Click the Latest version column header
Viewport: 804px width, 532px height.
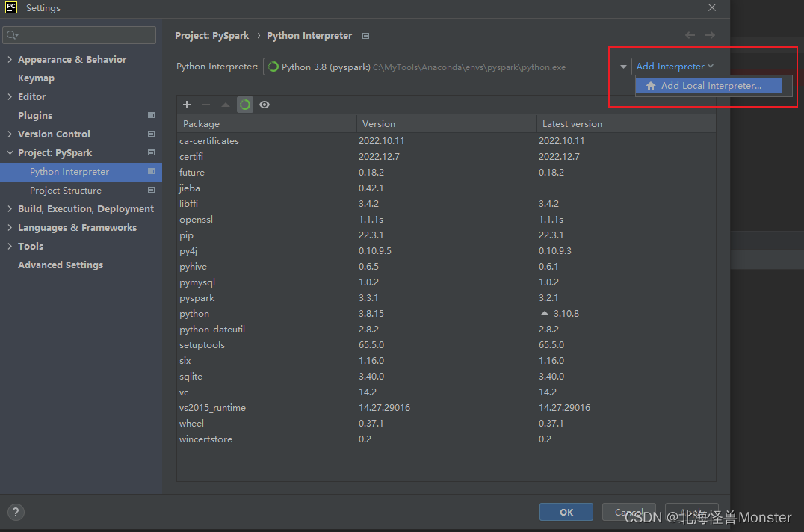626,123
